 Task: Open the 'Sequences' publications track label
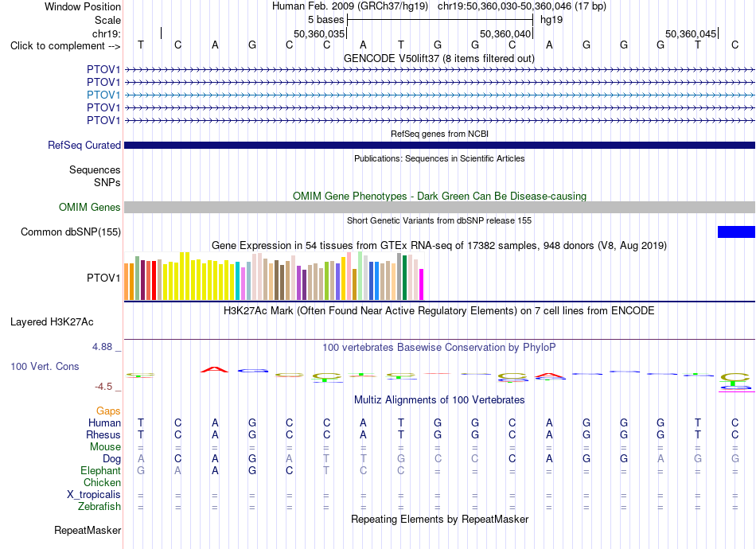pyautogui.click(x=95, y=169)
